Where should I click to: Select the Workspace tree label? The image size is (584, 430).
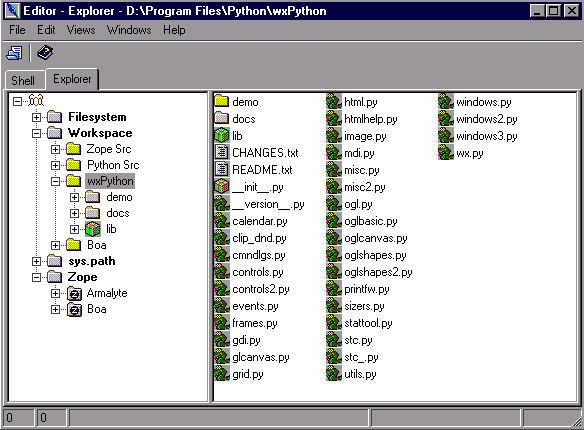[x=100, y=133]
